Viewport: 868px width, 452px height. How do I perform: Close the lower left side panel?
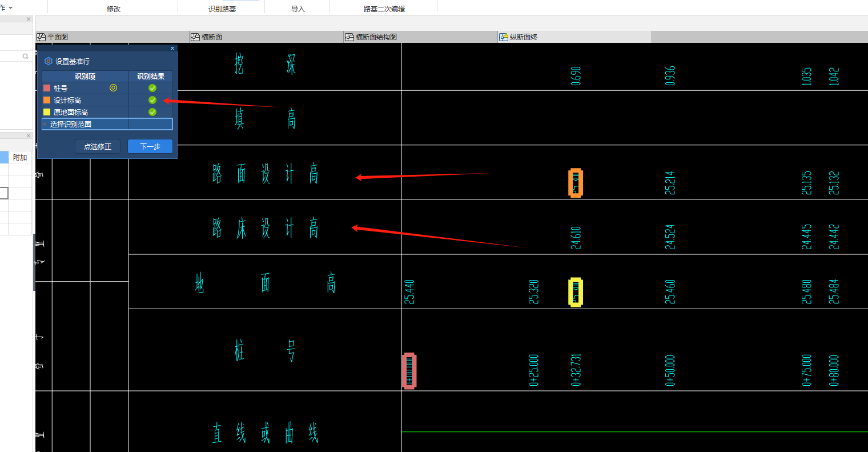tap(29, 135)
